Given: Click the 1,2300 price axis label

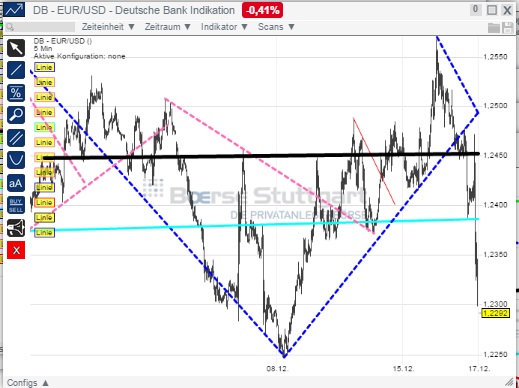Looking at the screenshot, I should click(x=495, y=304).
